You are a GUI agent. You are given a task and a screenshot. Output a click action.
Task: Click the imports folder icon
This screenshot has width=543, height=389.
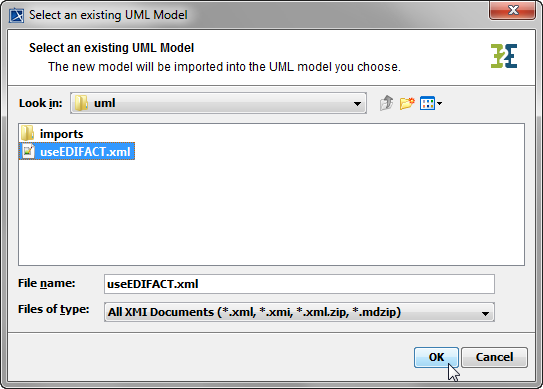27,134
